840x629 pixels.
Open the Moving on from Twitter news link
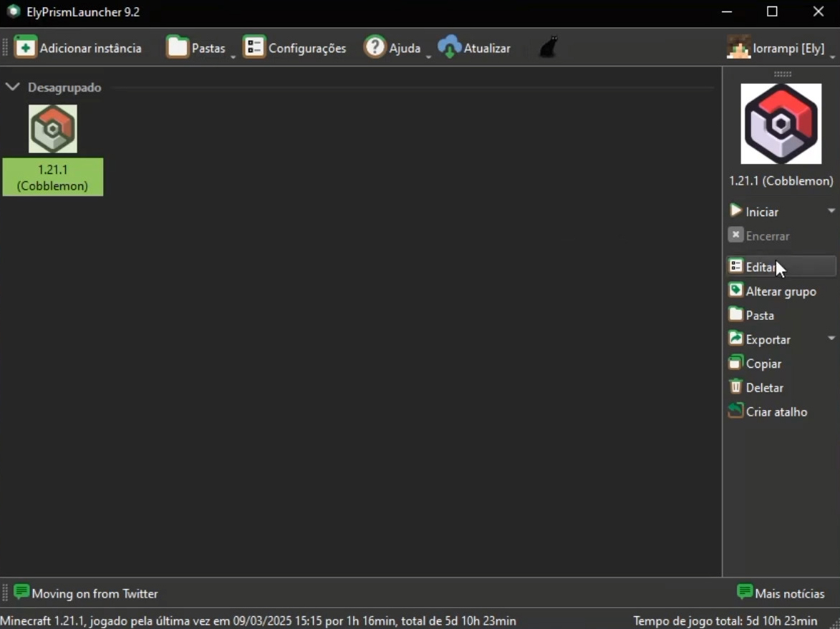(x=95, y=594)
